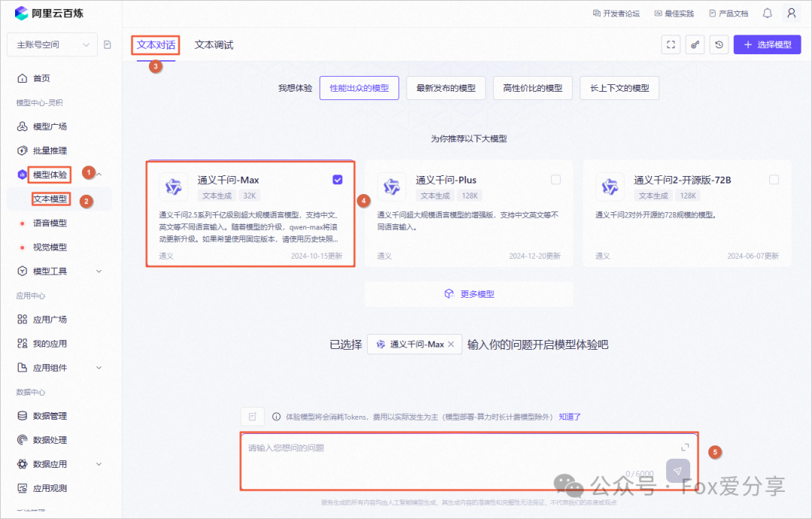Collapse the 模型体验 section chevron
Viewport: 812px width, 519px height.
pos(99,175)
